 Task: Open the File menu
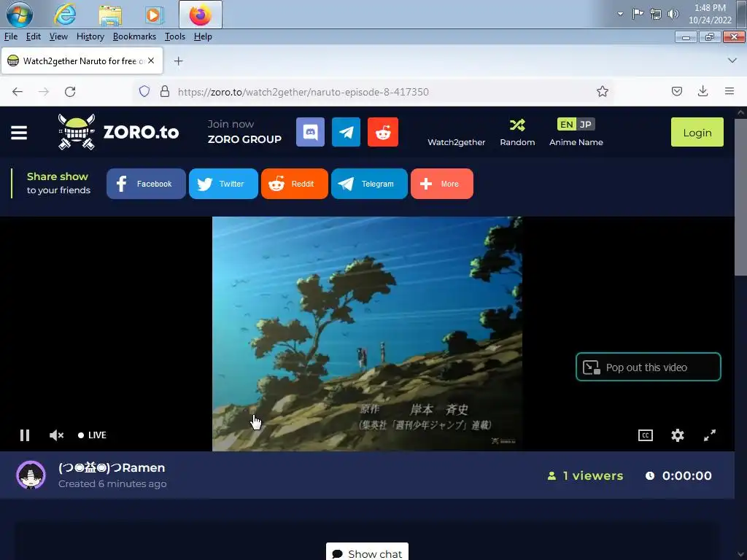(x=10, y=36)
